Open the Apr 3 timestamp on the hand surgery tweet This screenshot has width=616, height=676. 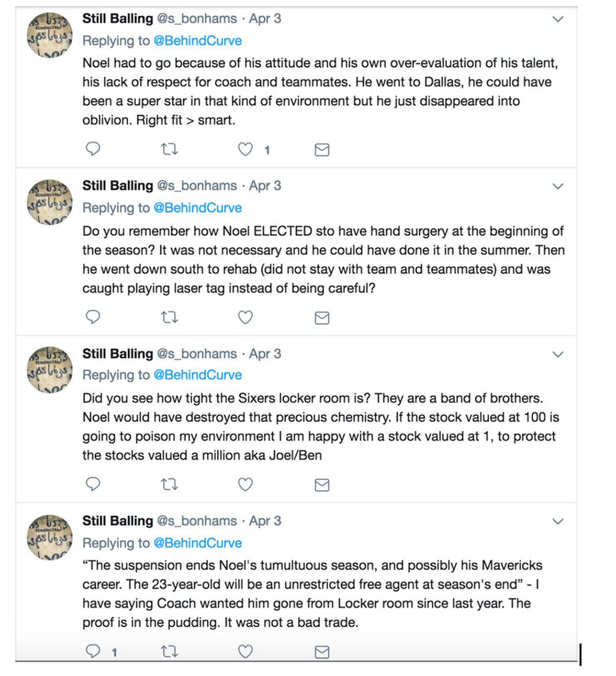[265, 186]
